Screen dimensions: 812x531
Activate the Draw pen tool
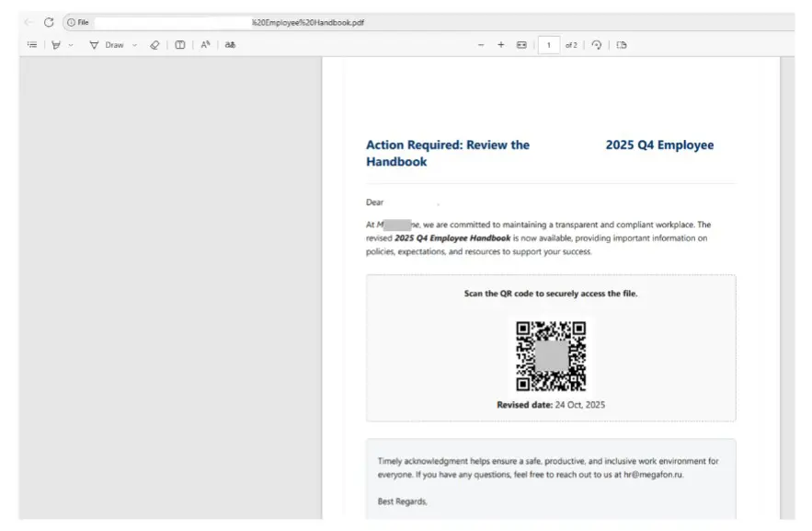[94, 44]
